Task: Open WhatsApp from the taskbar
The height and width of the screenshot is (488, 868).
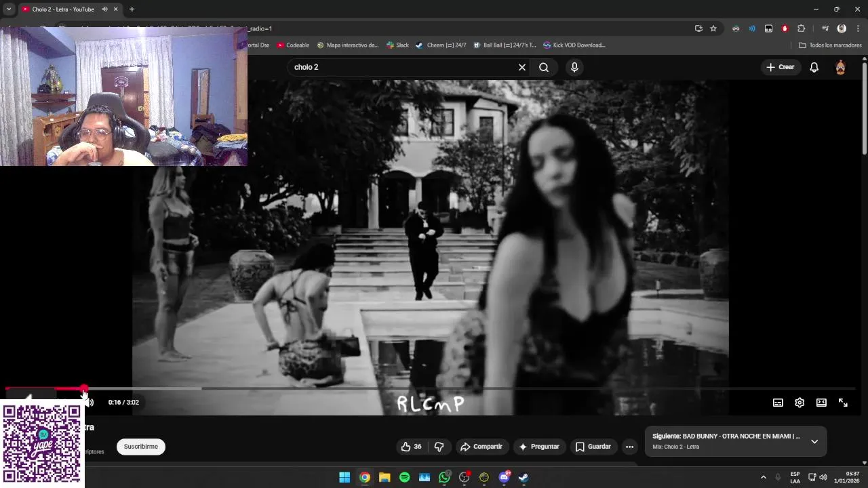Action: (444, 477)
